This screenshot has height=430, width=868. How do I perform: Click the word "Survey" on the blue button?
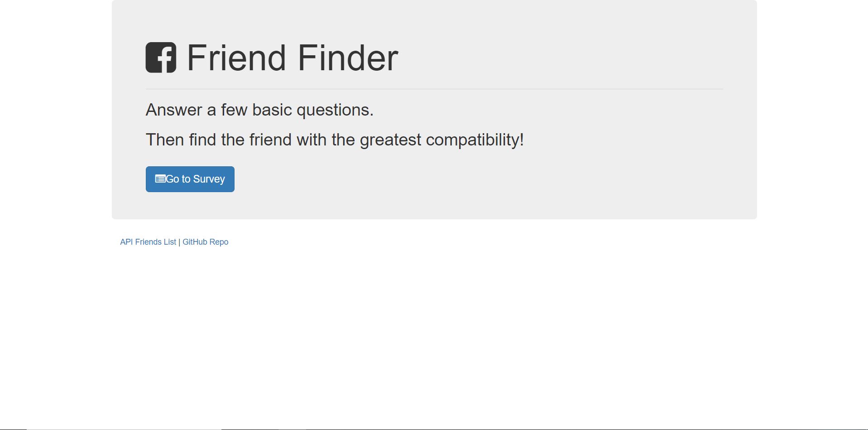pos(209,179)
